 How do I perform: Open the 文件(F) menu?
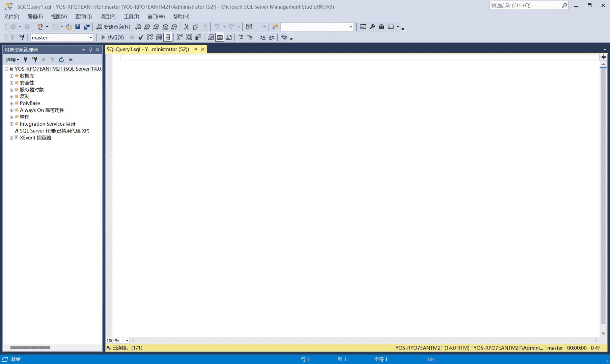(11, 17)
